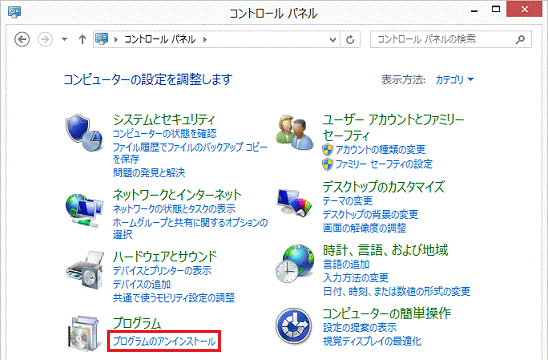Screen dimensions: 548x360
Task: Expand the arrow before コントロール パネル breadcrumb
Action: [116, 39]
